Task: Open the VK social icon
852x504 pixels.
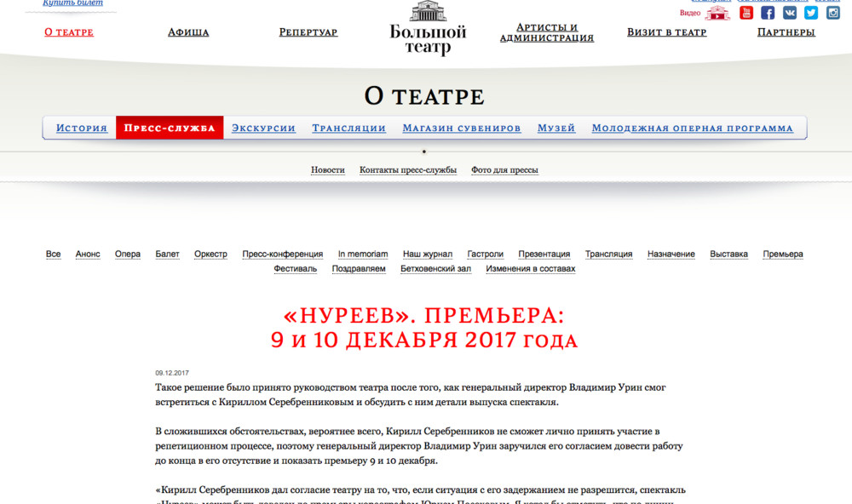Action: point(790,13)
